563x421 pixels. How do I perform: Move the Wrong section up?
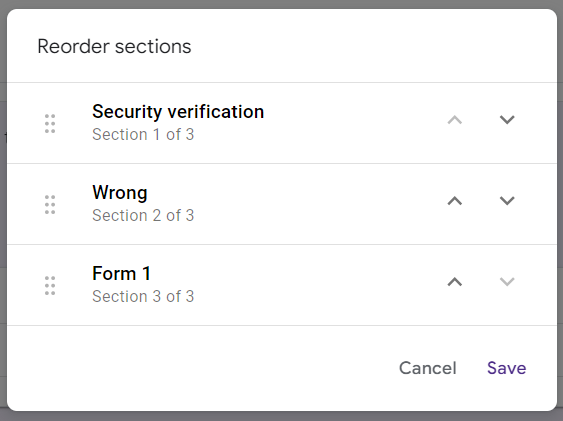455,201
